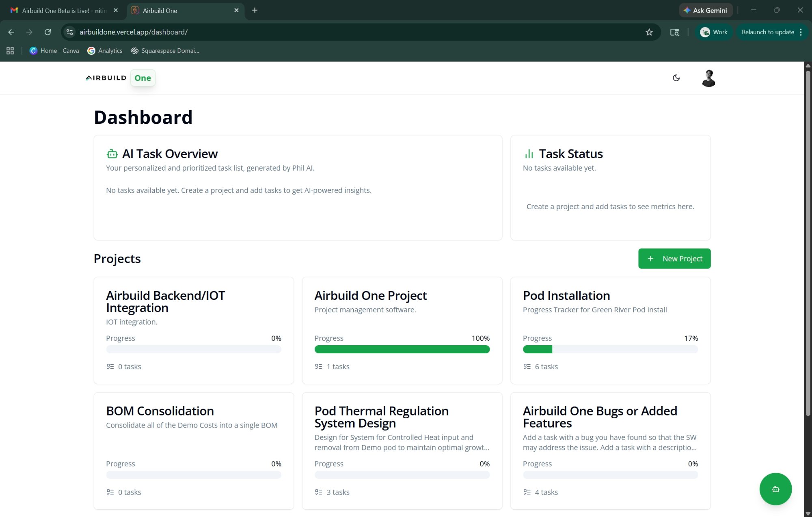Click the search-in-tab side panel icon
This screenshot has width=812, height=517.
pos(674,32)
